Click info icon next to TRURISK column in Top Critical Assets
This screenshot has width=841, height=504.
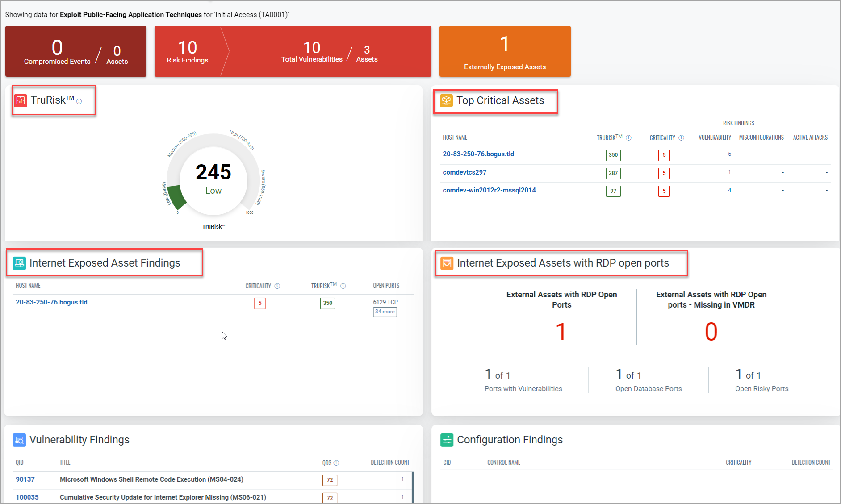pos(628,138)
